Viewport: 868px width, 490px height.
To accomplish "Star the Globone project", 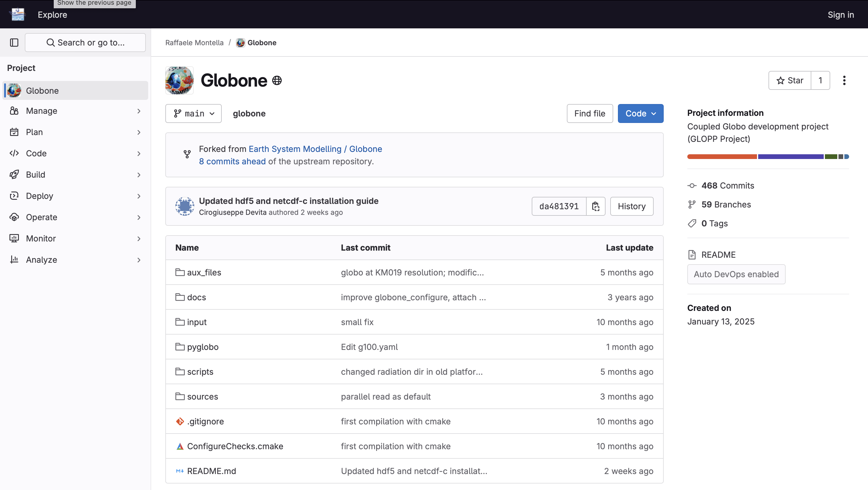I will click(789, 80).
